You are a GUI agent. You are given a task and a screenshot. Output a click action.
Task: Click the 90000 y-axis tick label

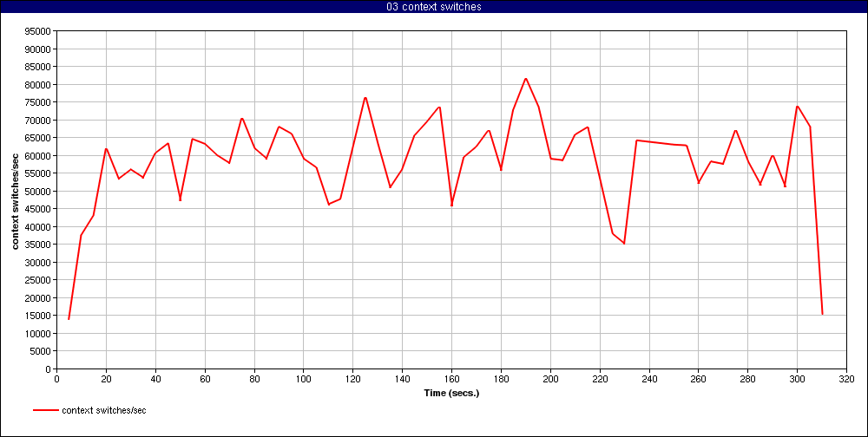(39, 49)
